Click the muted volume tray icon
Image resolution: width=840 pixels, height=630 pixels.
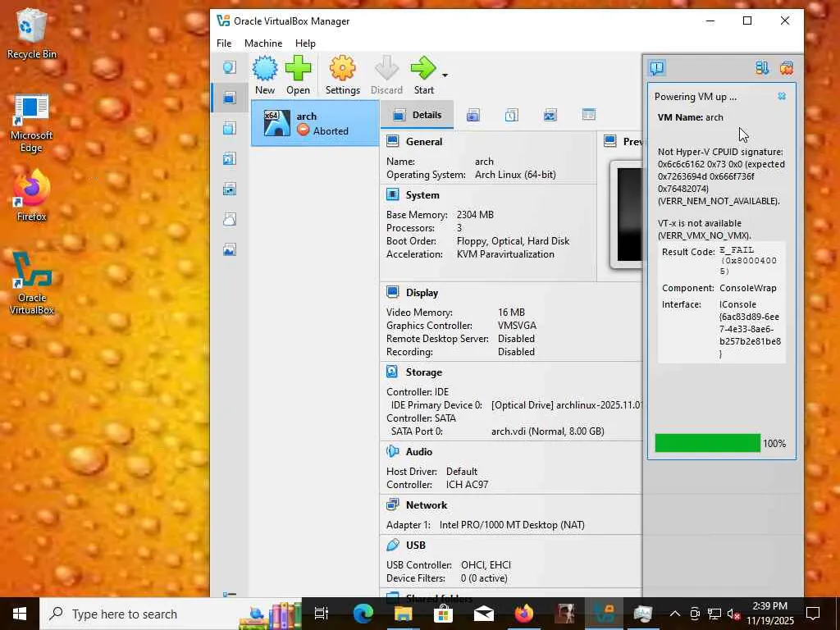pos(733,614)
